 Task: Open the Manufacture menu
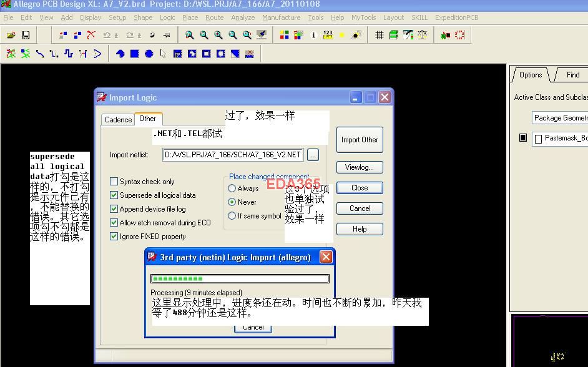click(282, 17)
